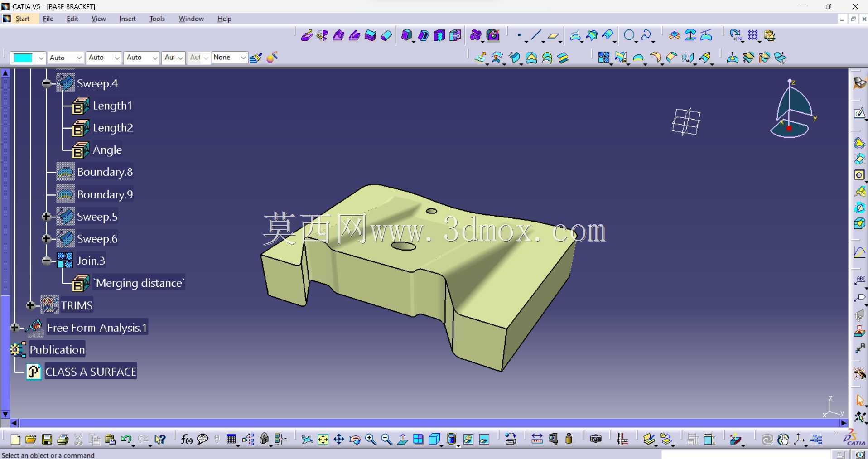Click the rectangular pattern grid icon
The width and height of the screenshot is (868, 459).
pyautogui.click(x=753, y=35)
